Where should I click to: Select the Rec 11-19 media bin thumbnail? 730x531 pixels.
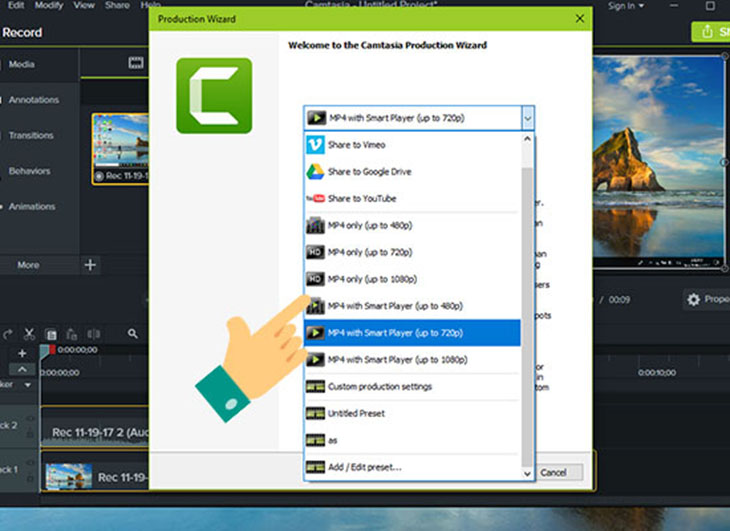click(121, 149)
